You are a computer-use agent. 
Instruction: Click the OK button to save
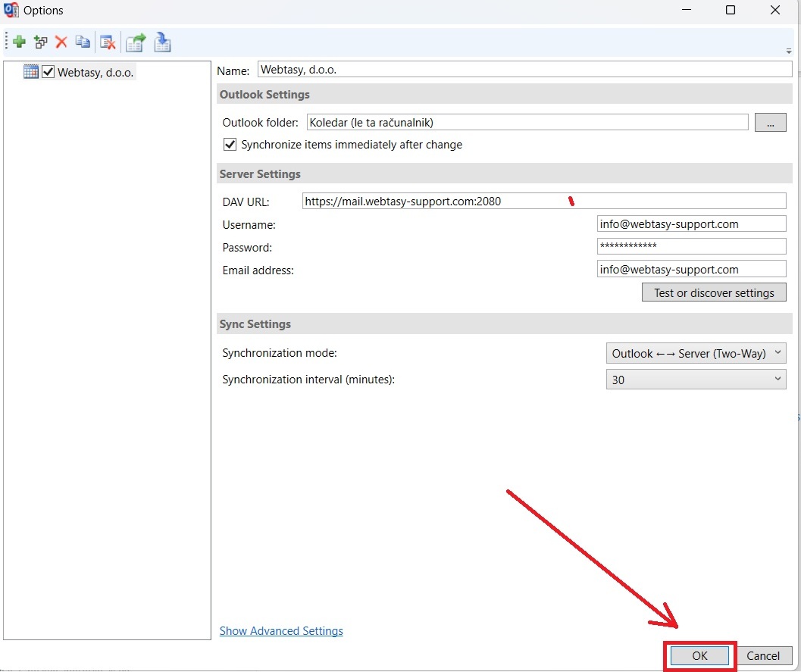699,656
